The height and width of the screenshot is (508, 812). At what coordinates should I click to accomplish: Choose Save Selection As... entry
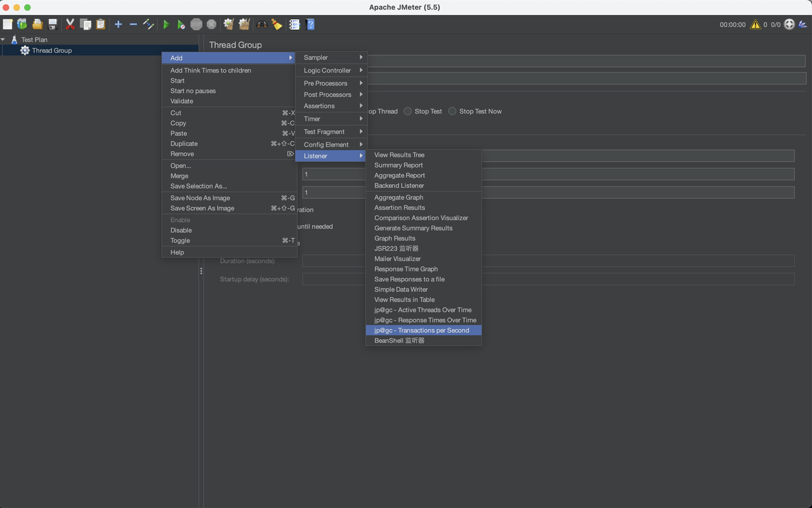coord(230,186)
